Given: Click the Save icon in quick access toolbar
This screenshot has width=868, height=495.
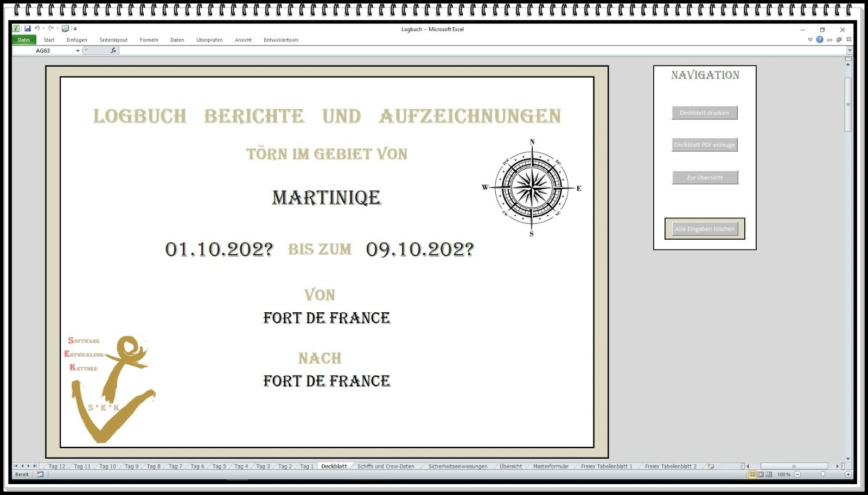Looking at the screenshot, I should point(27,29).
